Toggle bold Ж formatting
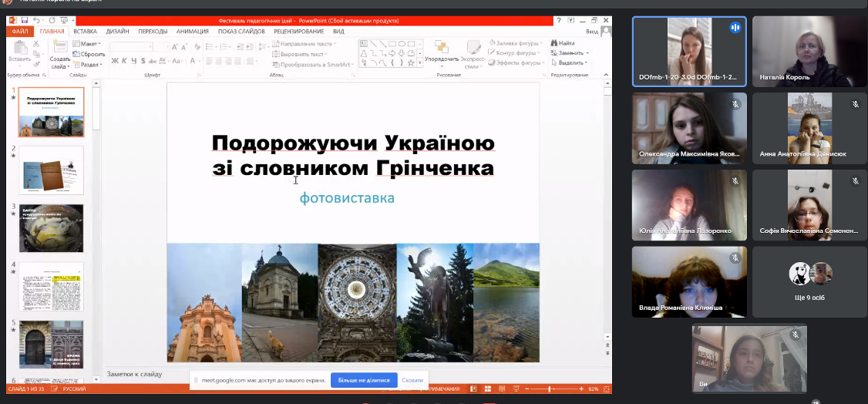 click(113, 61)
